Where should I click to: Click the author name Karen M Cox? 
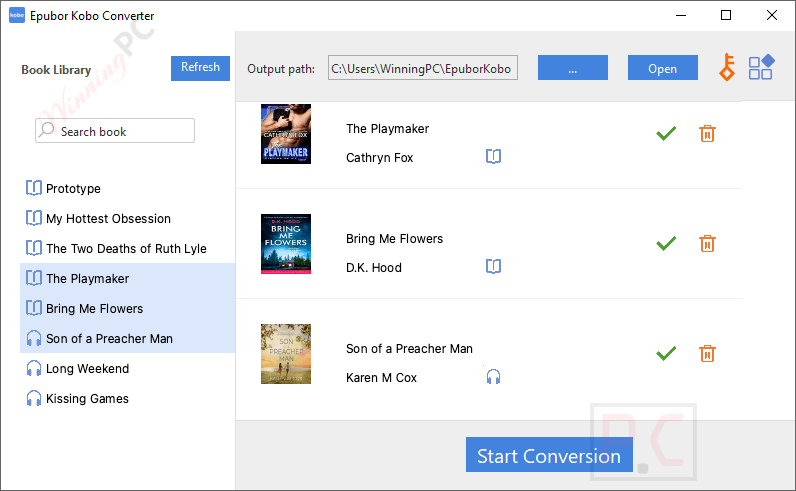click(x=381, y=378)
